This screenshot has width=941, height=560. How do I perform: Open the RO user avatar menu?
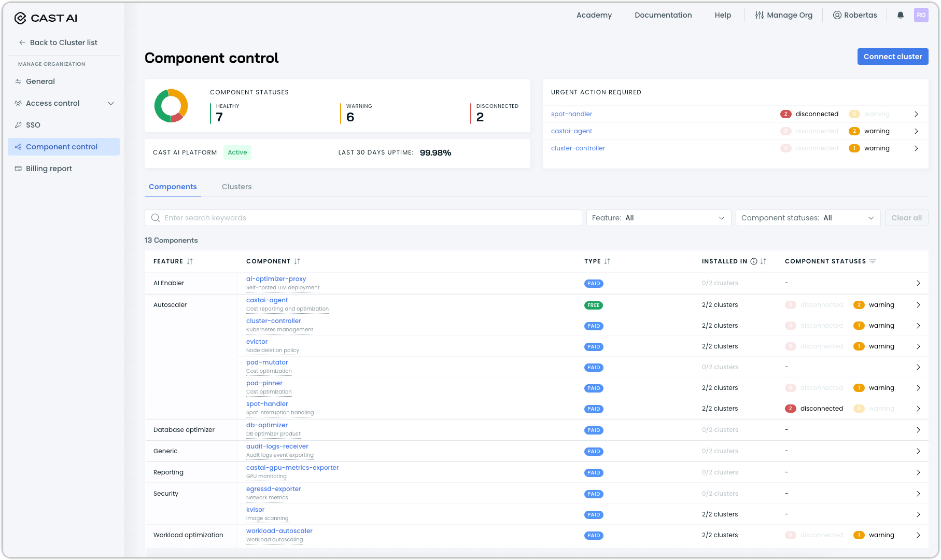click(921, 15)
